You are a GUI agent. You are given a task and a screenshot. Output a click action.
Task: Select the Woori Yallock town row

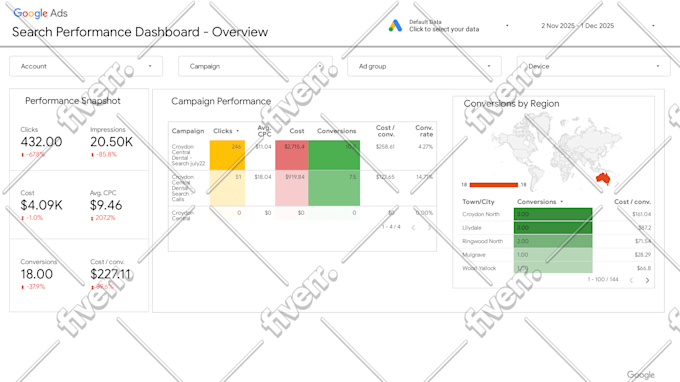pyautogui.click(x=556, y=268)
